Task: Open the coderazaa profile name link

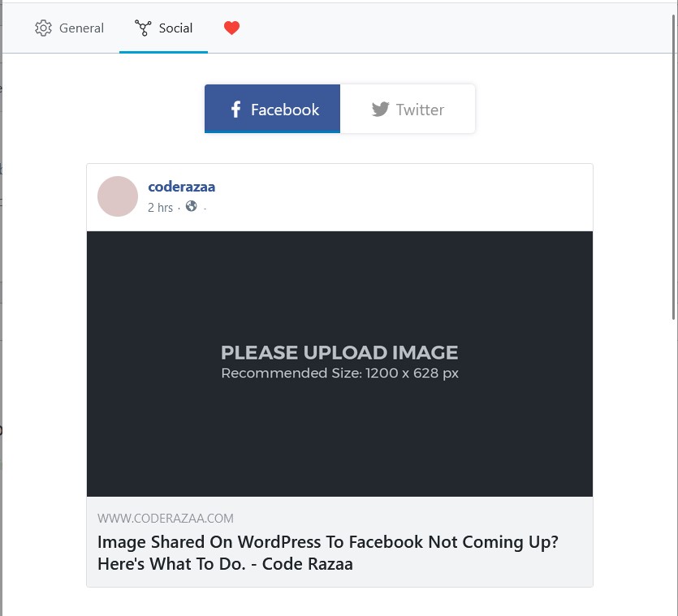Action: point(181,187)
